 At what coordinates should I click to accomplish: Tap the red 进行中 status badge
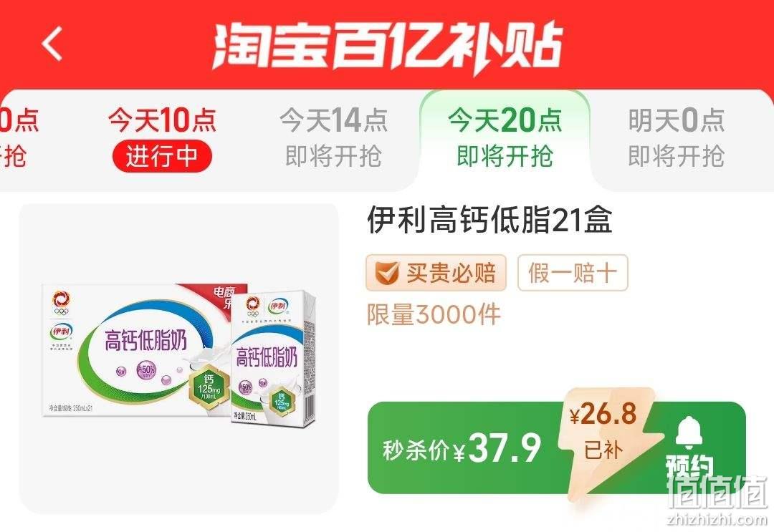tap(162, 157)
